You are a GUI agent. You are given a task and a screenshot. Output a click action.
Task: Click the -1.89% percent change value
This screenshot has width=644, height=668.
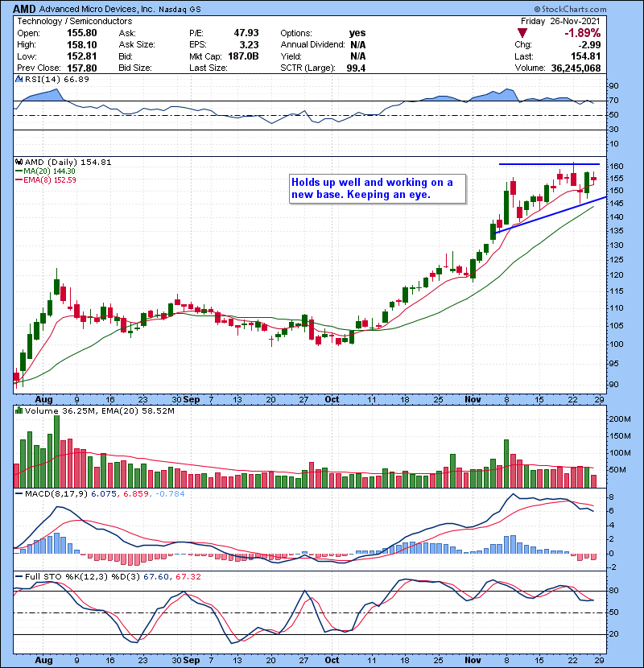pos(582,33)
